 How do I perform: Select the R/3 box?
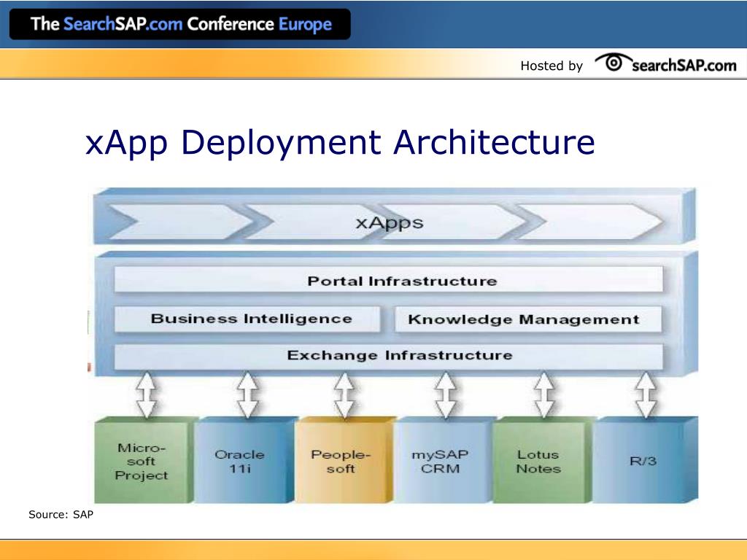(645, 461)
